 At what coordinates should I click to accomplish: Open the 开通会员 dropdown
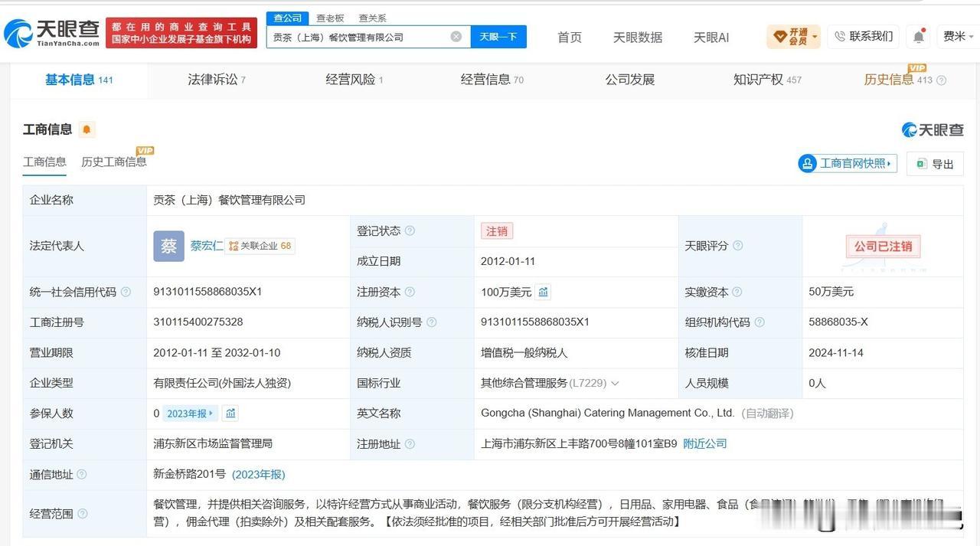point(793,36)
